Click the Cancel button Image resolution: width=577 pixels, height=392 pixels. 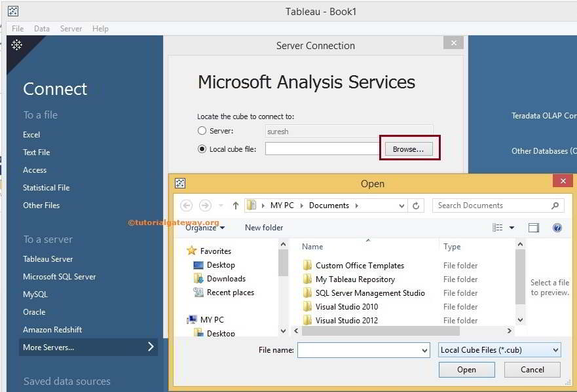point(532,370)
